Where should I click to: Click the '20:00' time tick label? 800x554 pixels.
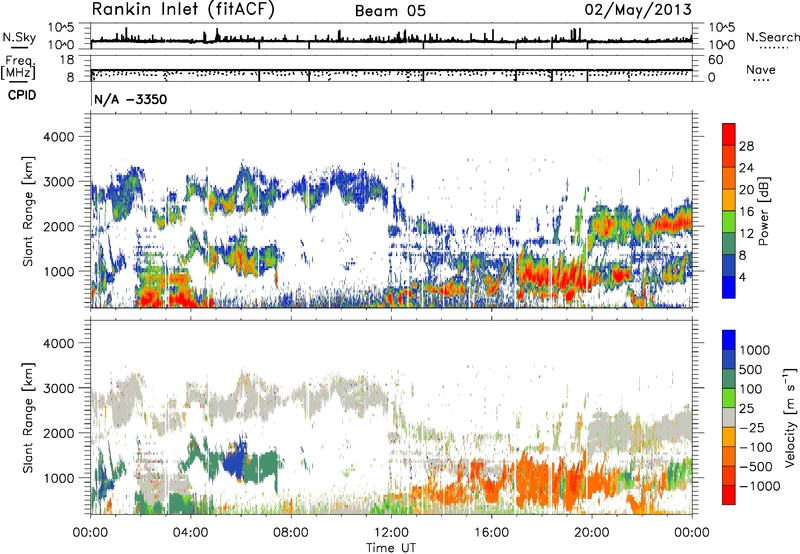tap(591, 533)
